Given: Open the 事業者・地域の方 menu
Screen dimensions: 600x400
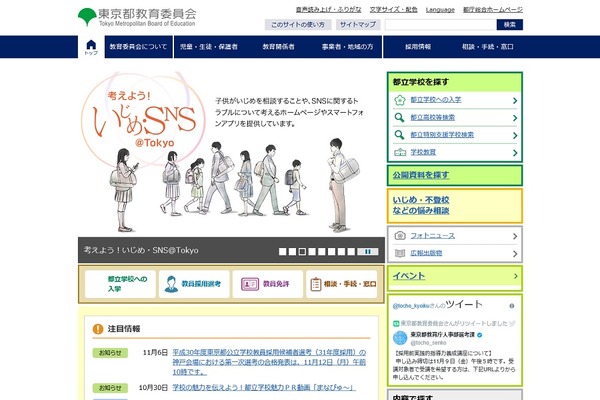Looking at the screenshot, I should pyautogui.click(x=347, y=47).
